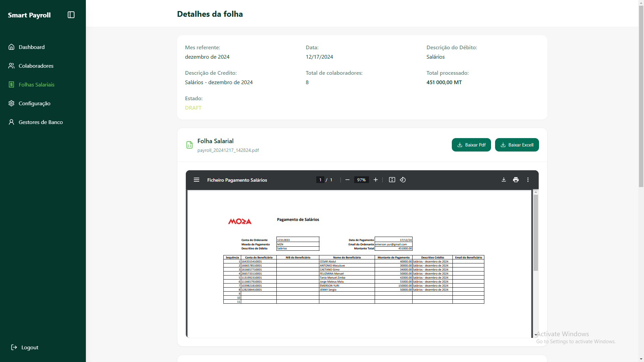644x362 pixels.
Task: Click the fit to page icon
Action: (392, 180)
